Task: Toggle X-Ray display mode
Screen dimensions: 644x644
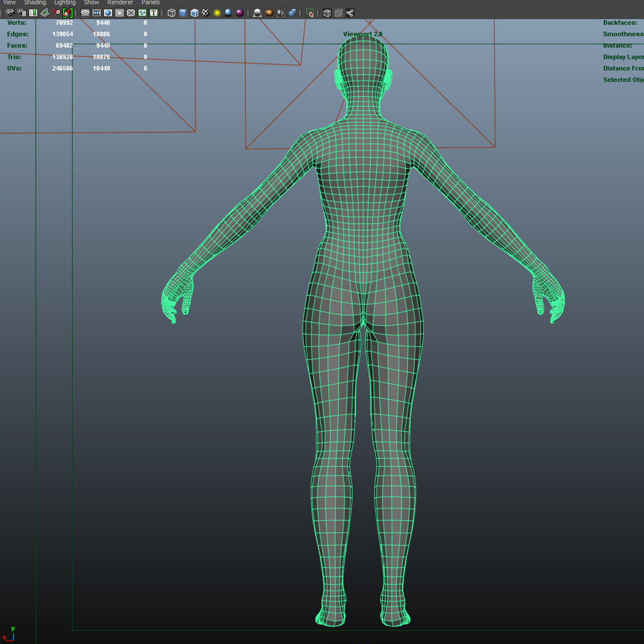Action: tap(327, 13)
